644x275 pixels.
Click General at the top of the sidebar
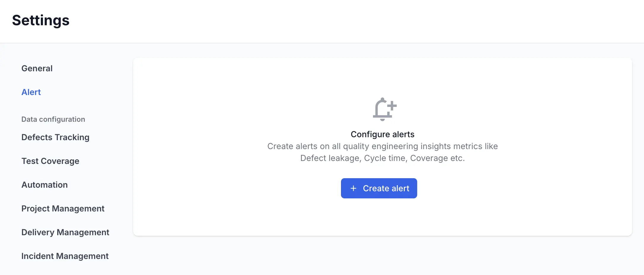point(37,68)
